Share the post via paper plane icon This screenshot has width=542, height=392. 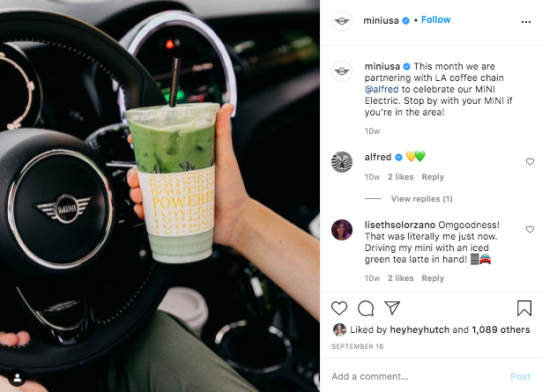392,307
